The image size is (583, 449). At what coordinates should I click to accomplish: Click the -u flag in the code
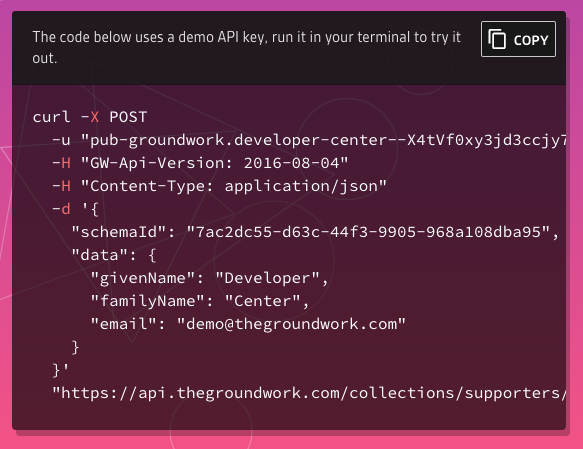pos(61,140)
